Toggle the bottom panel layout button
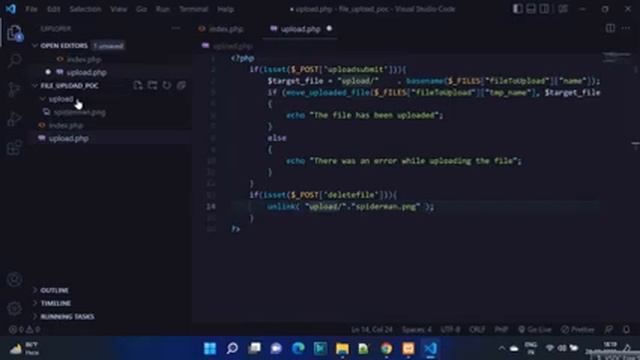The width and height of the screenshot is (640, 360). [531, 9]
